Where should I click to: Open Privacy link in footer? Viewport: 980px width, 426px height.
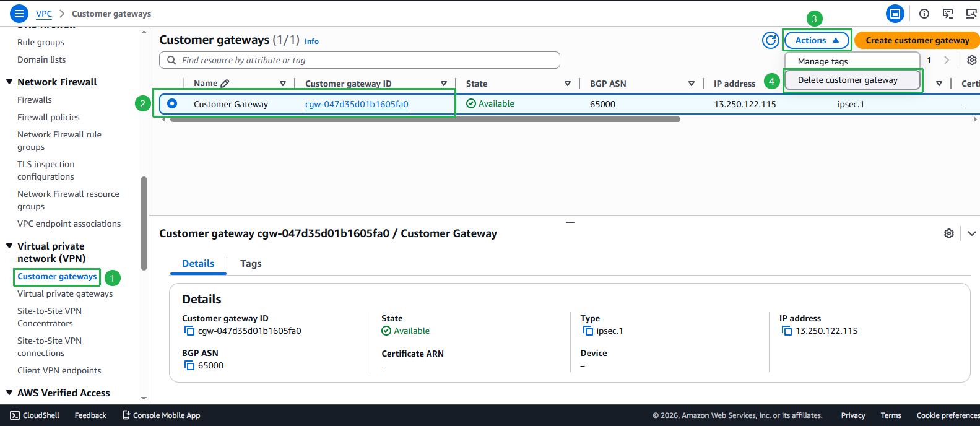(x=853, y=415)
